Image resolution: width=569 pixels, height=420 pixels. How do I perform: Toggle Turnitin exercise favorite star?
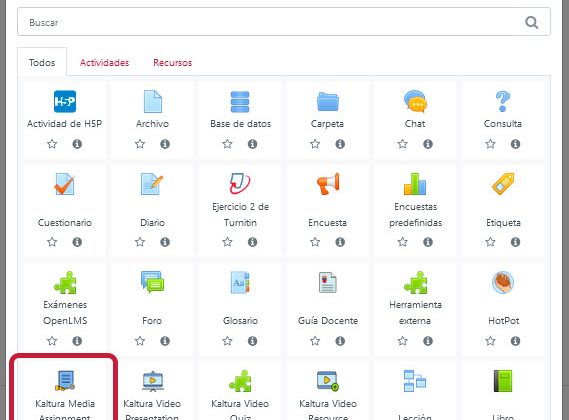tap(227, 242)
